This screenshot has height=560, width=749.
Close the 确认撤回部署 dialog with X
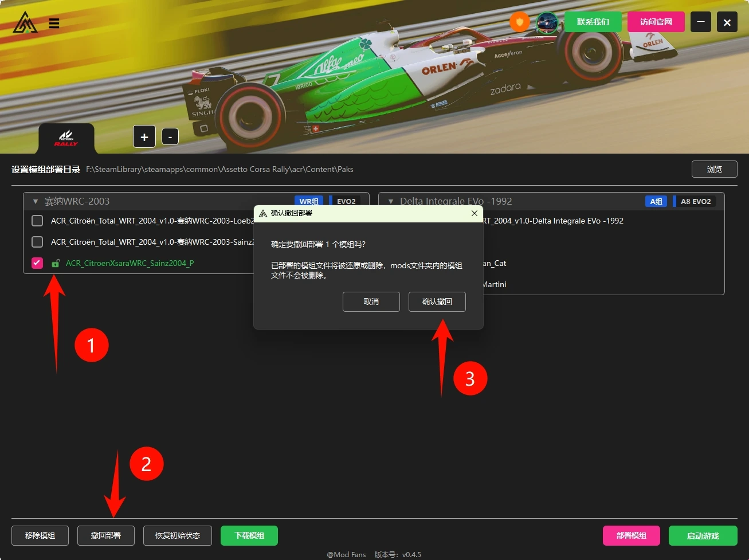coord(474,213)
